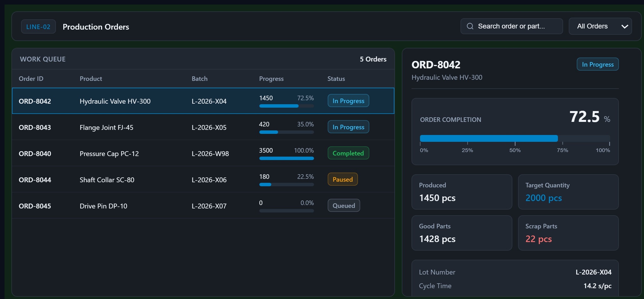Click batch L-2026-X07 cell
Screen dimensions: 644x299
click(209, 206)
